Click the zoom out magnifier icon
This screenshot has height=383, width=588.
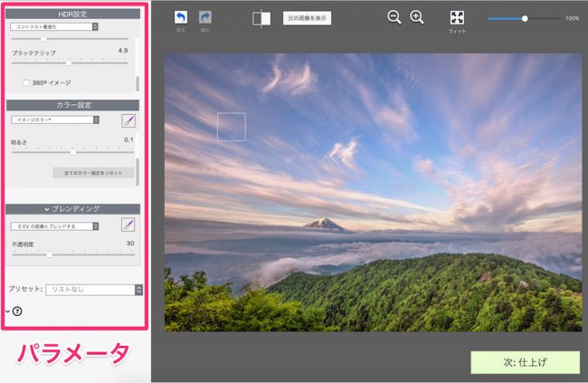coord(394,17)
